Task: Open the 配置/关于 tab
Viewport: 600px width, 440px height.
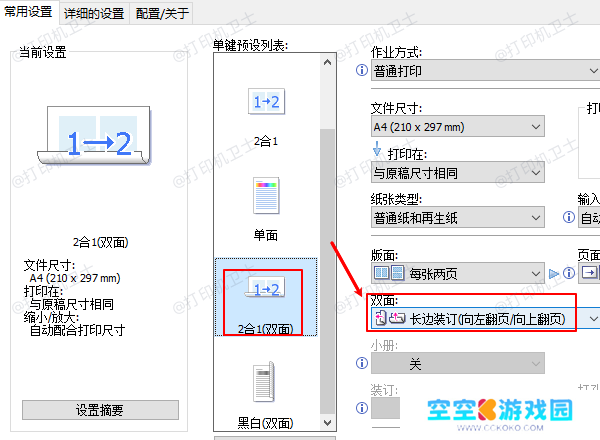Action: point(162,13)
